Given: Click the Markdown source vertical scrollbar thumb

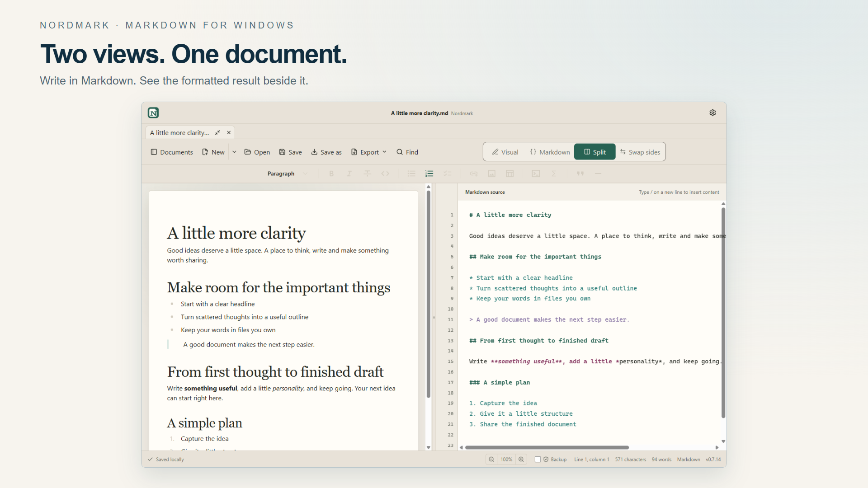Looking at the screenshot, I should (x=723, y=313).
